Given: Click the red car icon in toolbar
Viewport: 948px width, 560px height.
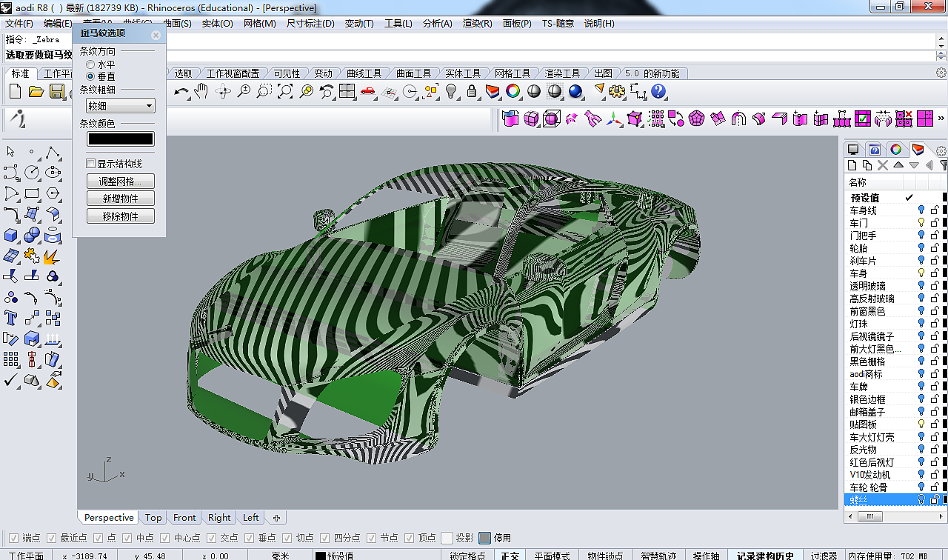Looking at the screenshot, I should pyautogui.click(x=368, y=91).
